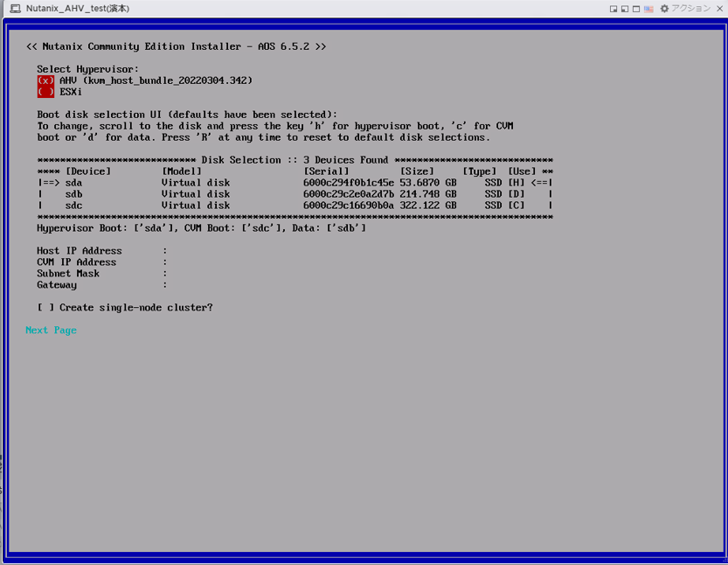
Task: Click the [Model] column header
Action: pyautogui.click(x=182, y=171)
